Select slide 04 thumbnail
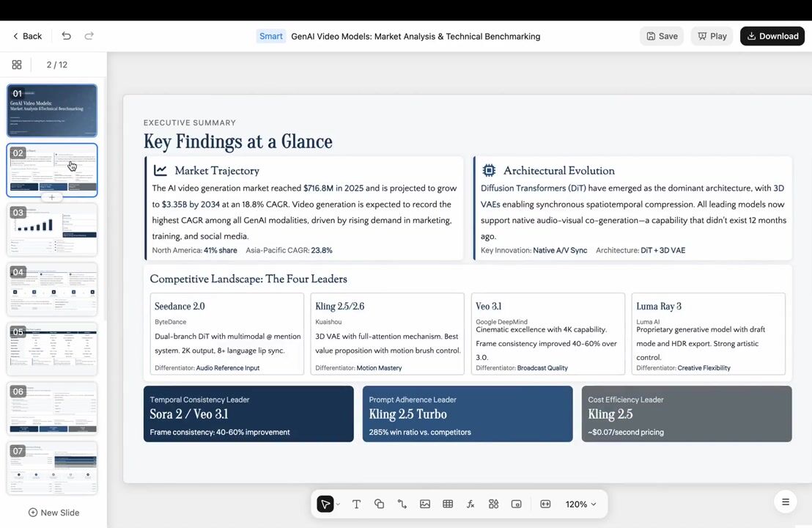Image resolution: width=812 pixels, height=528 pixels. [x=52, y=289]
